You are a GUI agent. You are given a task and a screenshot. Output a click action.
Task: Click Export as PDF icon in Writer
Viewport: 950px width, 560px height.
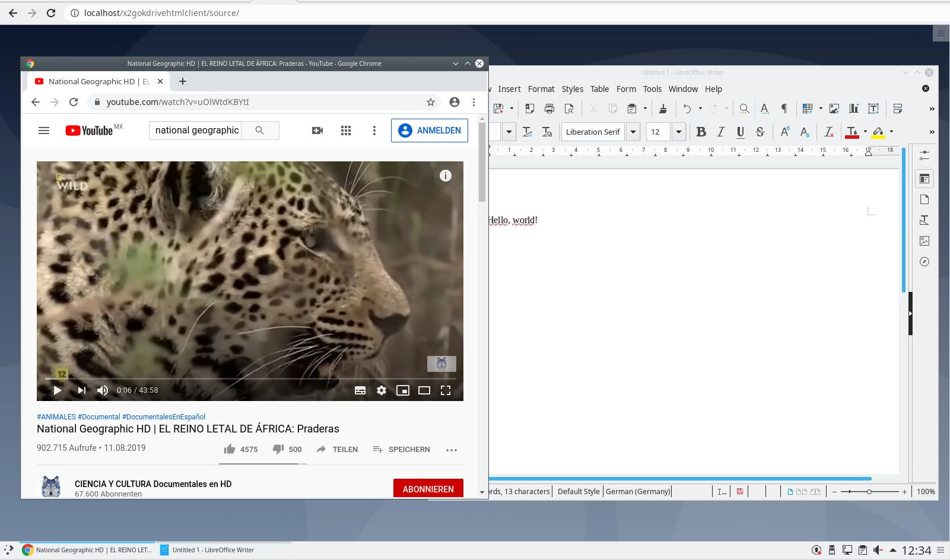[530, 109]
